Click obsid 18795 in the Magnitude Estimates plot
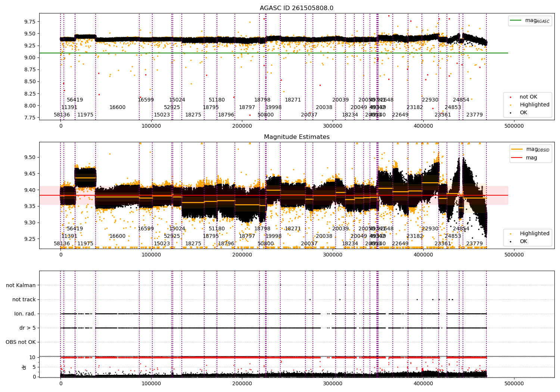Viewport: 560px width, 392px height. [211, 236]
